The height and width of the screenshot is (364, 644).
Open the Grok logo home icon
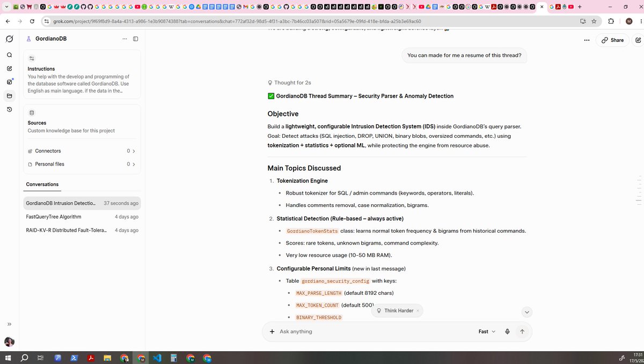click(x=9, y=39)
